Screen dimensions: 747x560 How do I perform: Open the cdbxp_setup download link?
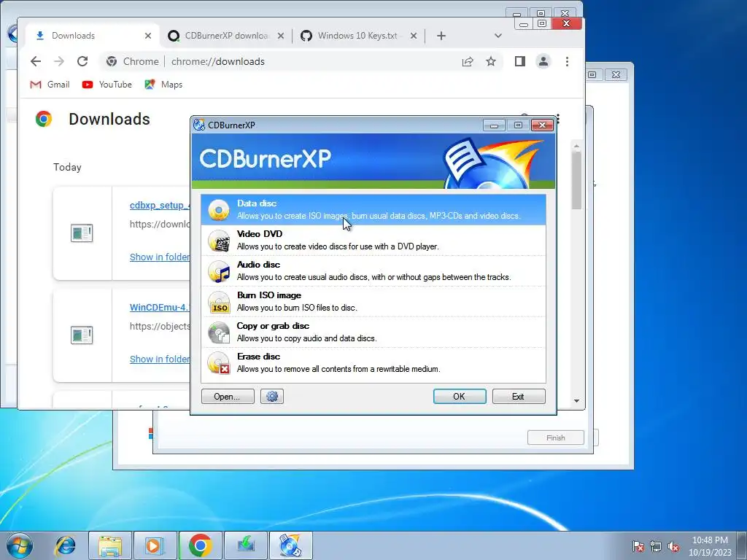click(160, 205)
